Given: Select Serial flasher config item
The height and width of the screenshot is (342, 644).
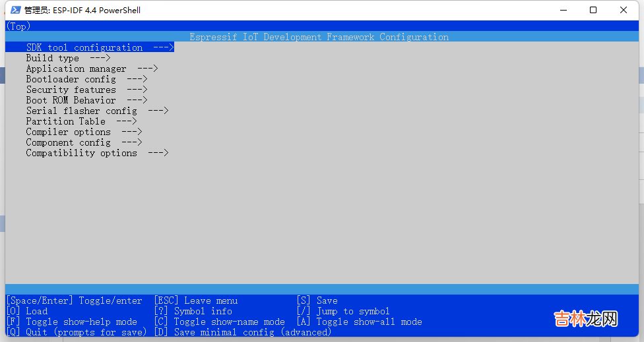Looking at the screenshot, I should click(82, 111).
